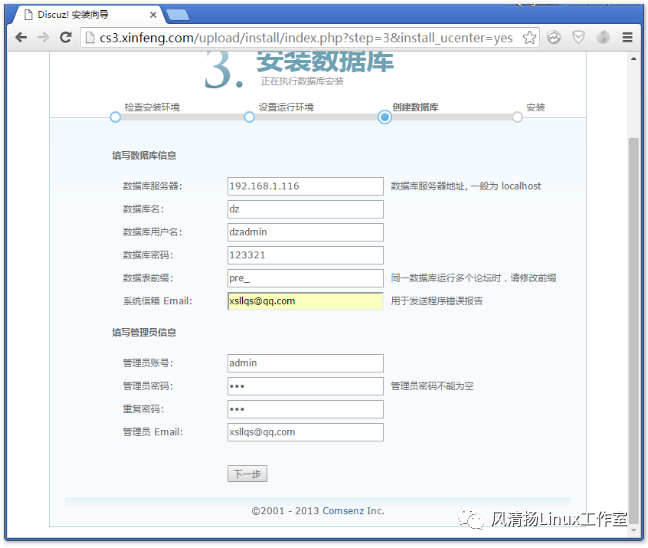Open the Chrome hamburger menu

click(627, 38)
